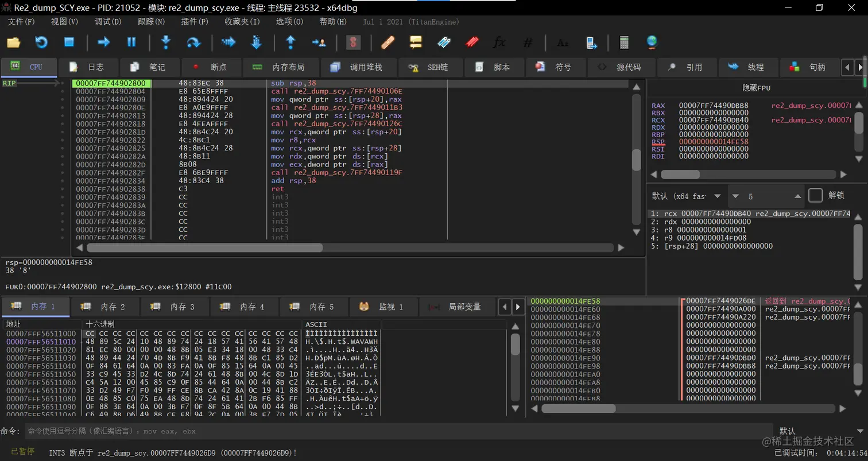Viewport: 868px width, 461px height.
Task: Select the 内存 2 dump tab
Action: pos(104,307)
